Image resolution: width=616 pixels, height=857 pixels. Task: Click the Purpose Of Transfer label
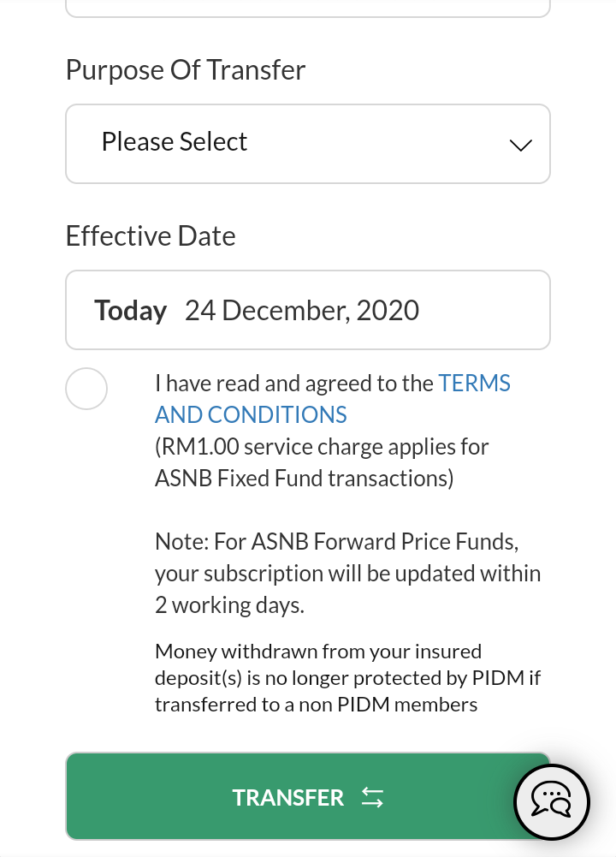(186, 70)
